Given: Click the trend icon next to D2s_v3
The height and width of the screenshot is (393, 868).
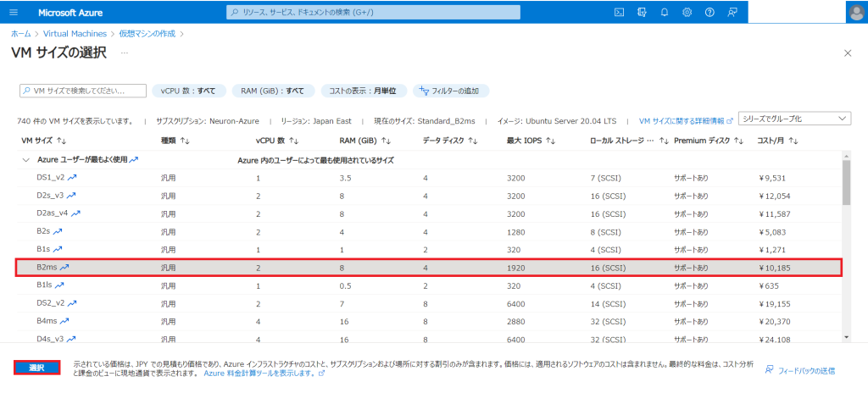Looking at the screenshot, I should 71,196.
